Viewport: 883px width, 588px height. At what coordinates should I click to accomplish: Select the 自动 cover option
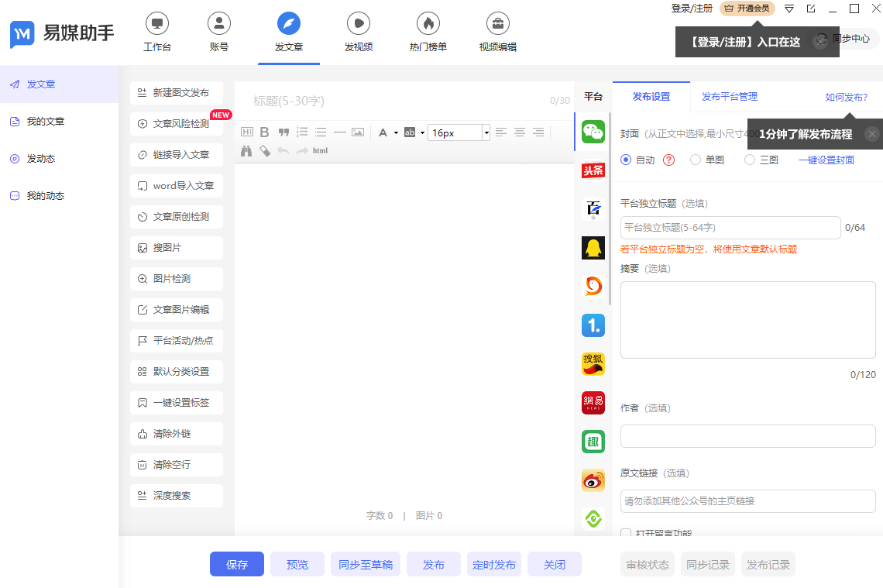tap(626, 160)
